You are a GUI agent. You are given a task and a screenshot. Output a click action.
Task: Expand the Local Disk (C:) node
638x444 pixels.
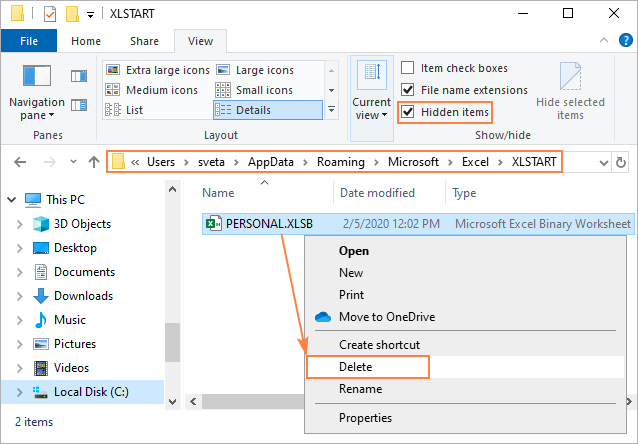pos(21,392)
